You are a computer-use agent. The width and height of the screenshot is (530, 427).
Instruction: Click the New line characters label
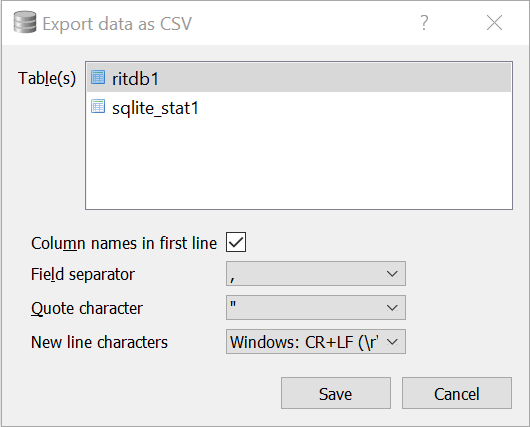99,342
